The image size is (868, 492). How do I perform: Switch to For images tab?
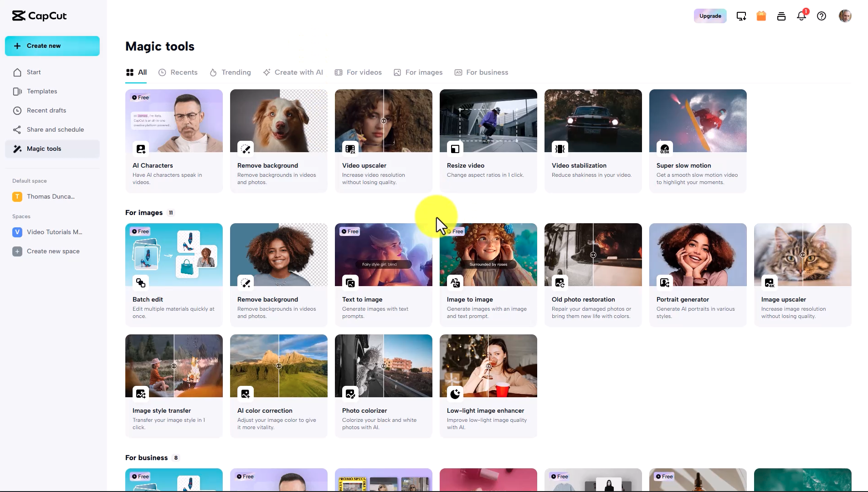[x=418, y=72]
